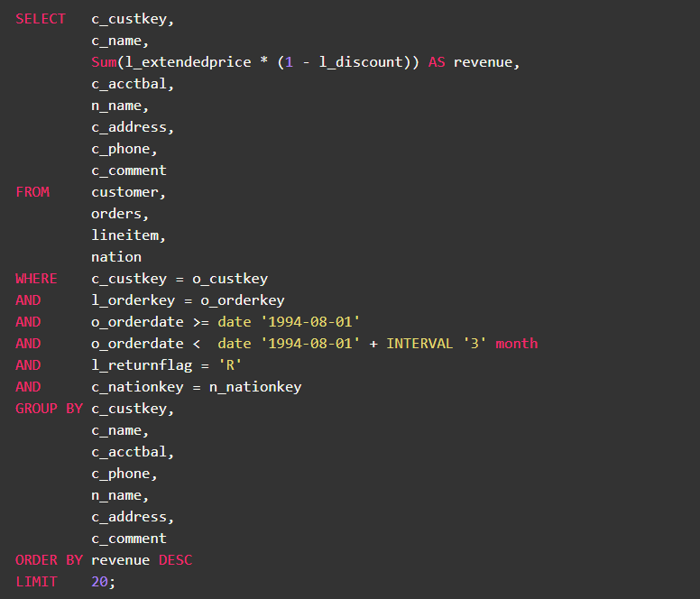700x599 pixels.
Task: Click n_name in the SELECT list
Action: coord(116,106)
